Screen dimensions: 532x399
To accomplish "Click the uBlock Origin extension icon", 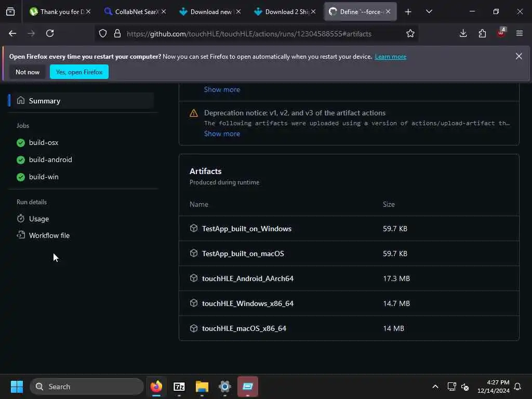I will click(501, 33).
